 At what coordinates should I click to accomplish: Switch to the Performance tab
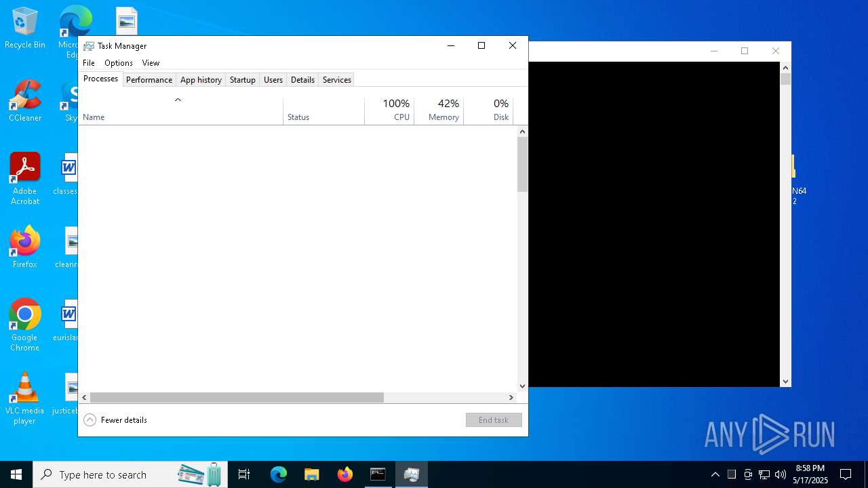[149, 80]
